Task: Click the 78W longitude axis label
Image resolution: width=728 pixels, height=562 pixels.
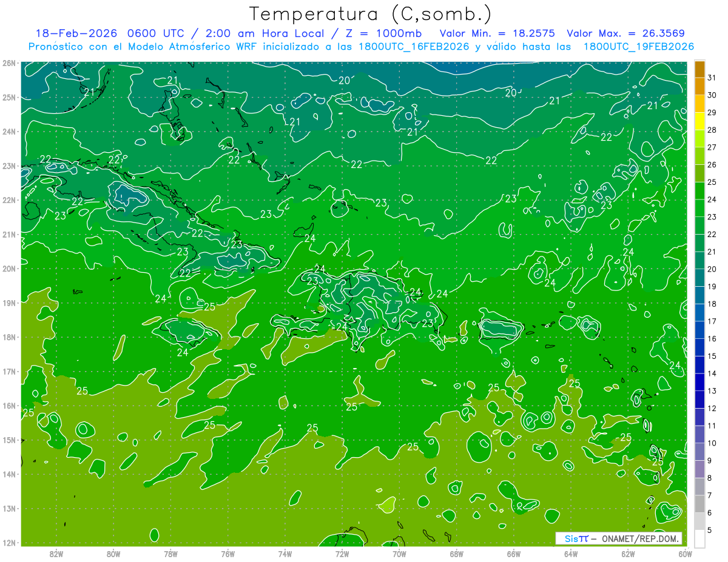Action: pyautogui.click(x=170, y=554)
